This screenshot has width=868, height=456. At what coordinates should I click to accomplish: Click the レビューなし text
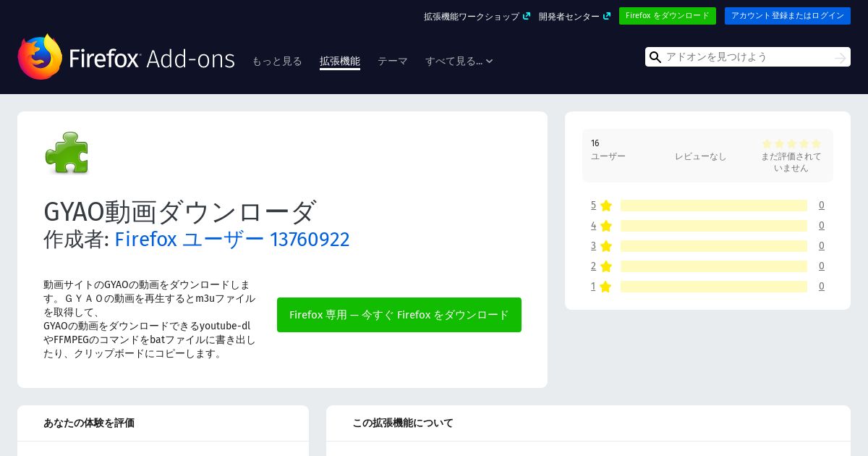[700, 156]
